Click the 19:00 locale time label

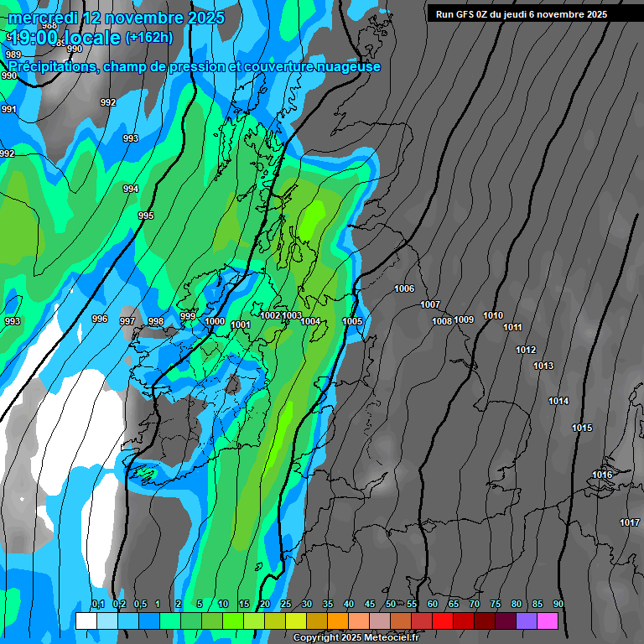click(65, 38)
